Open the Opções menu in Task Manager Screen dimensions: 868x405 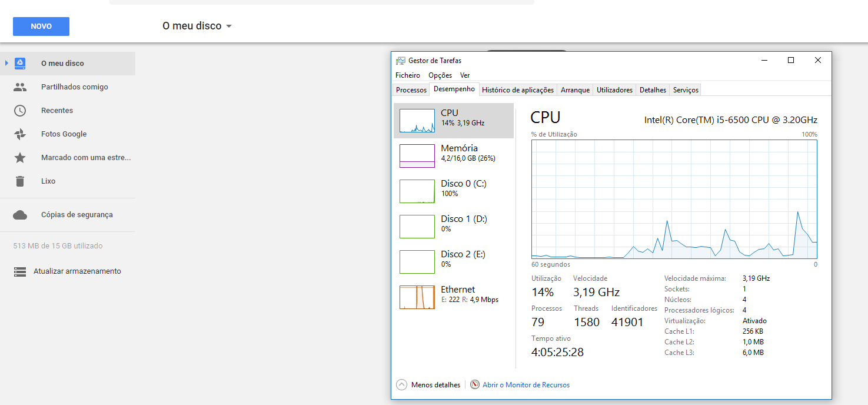coord(440,75)
